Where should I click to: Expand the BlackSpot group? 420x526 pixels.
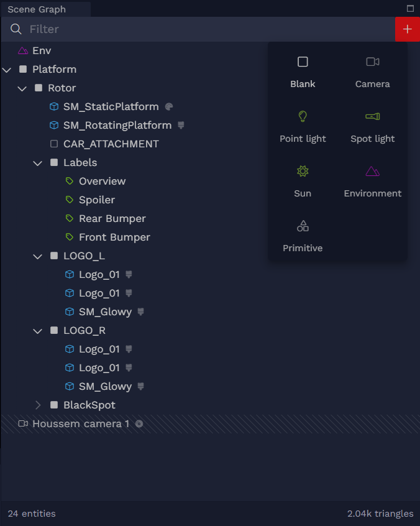(38, 405)
